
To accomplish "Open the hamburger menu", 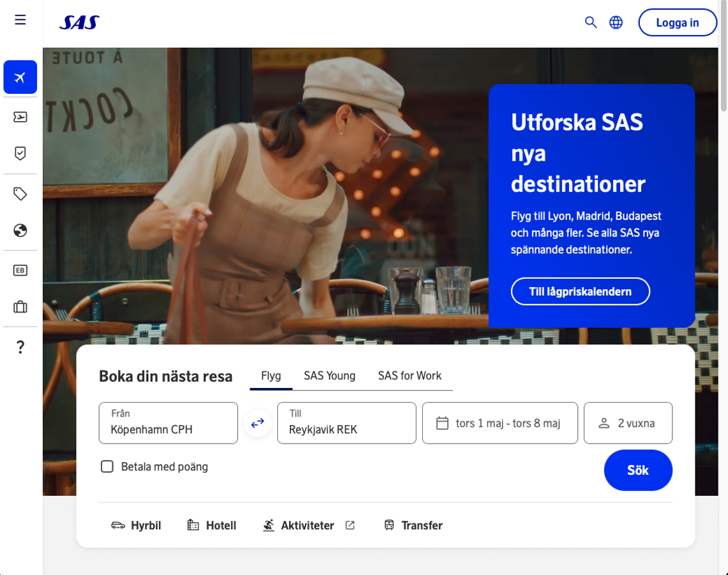I will point(20,20).
